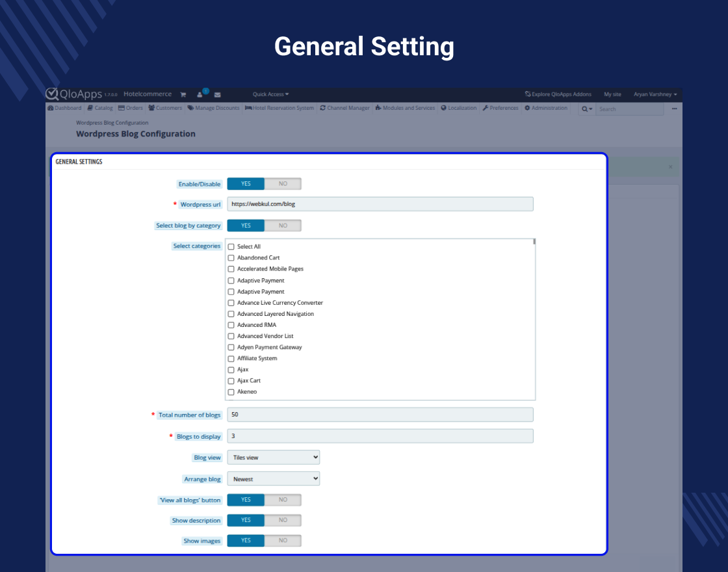Screen dimensions: 728x572
Task: Open Customers menu
Action: point(165,108)
